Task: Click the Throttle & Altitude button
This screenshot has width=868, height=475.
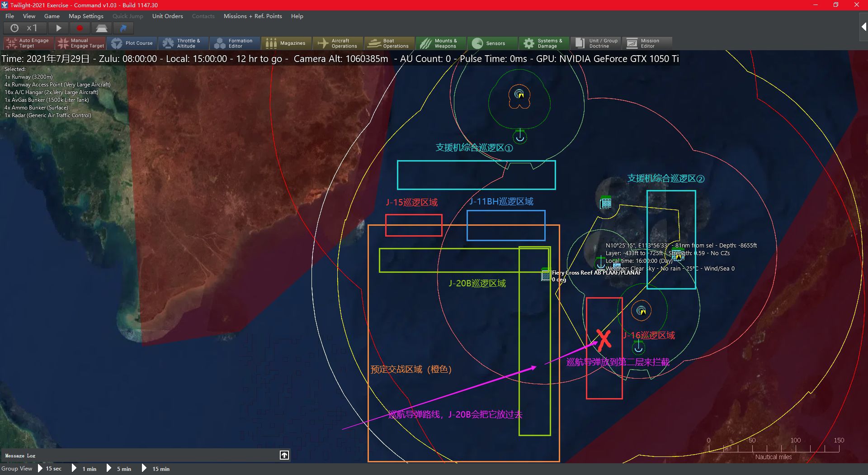Action: (x=183, y=43)
